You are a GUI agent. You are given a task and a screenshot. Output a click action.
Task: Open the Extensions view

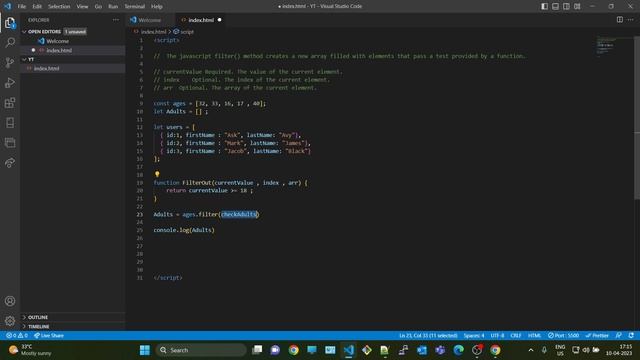coord(10,103)
